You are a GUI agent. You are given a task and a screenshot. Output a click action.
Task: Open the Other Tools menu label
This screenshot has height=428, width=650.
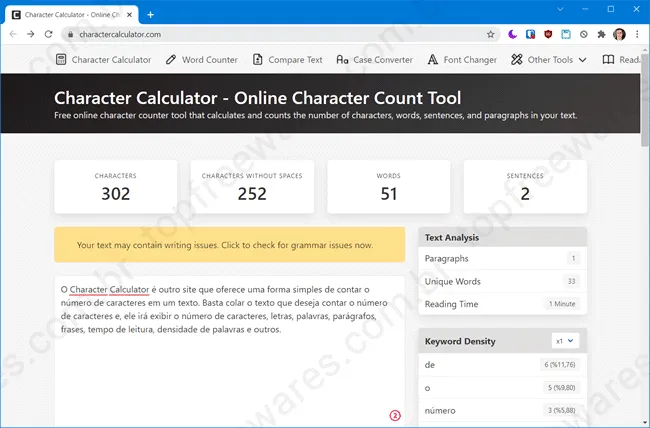(550, 60)
